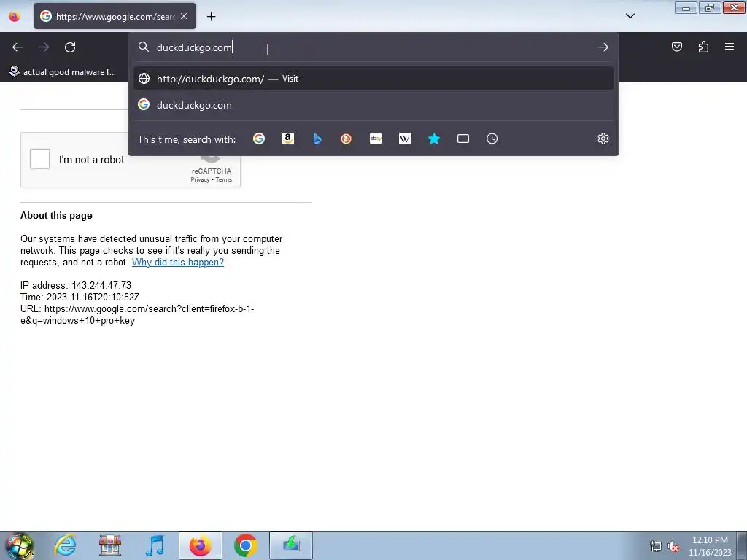747x560 pixels.
Task: Click the Forward navigation arrow
Action: pyautogui.click(x=44, y=47)
